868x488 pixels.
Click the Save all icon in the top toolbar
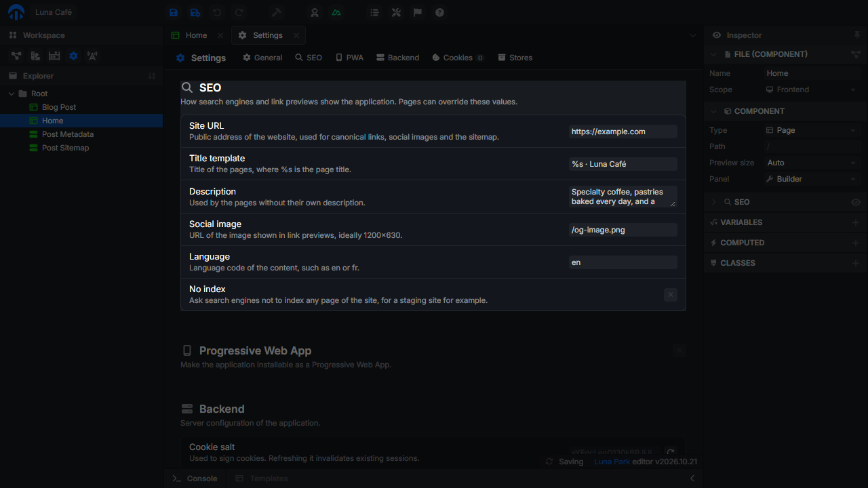point(195,12)
